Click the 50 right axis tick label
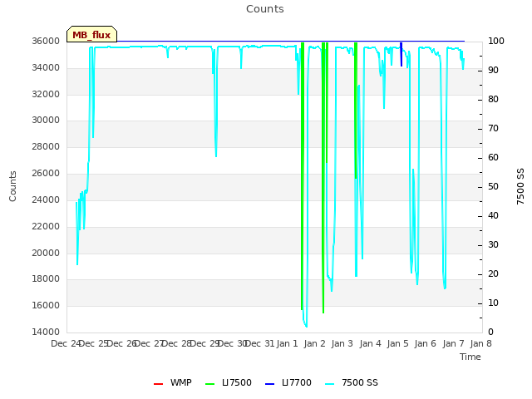 point(493,186)
